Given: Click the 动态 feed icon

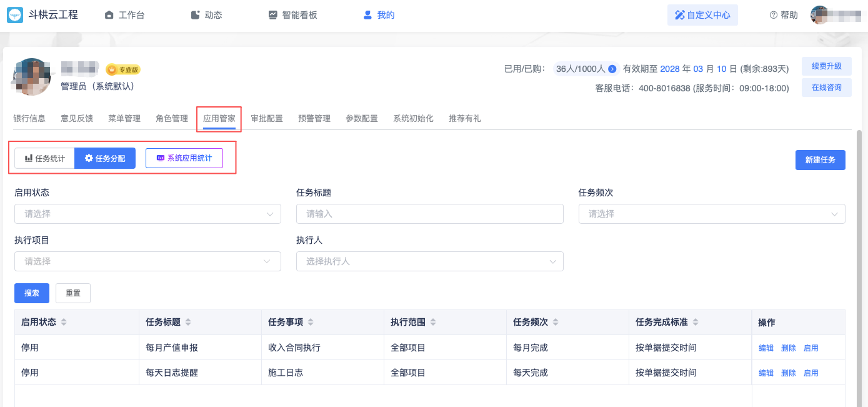Looking at the screenshot, I should 195,15.
